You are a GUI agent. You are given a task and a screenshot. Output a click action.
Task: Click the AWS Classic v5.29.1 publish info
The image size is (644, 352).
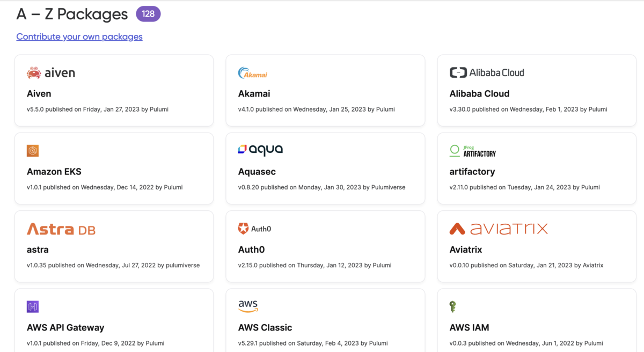313,343
